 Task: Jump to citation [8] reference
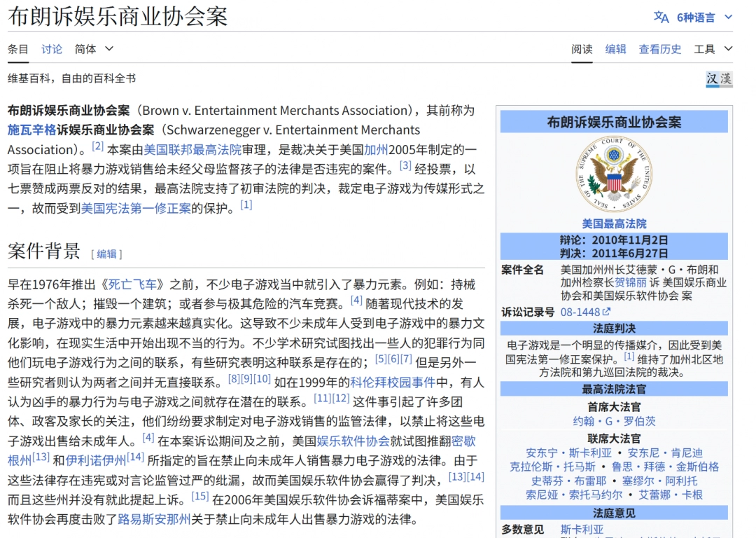pyautogui.click(x=234, y=379)
